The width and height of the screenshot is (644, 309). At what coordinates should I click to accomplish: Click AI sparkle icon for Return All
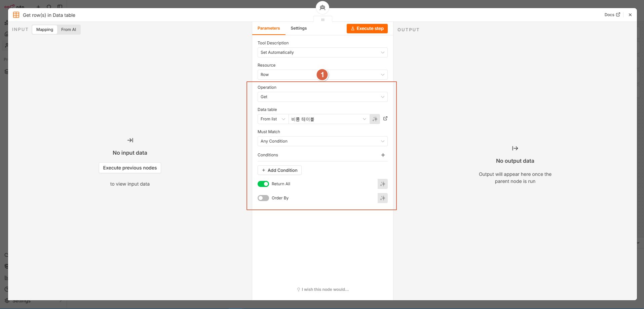(x=383, y=184)
